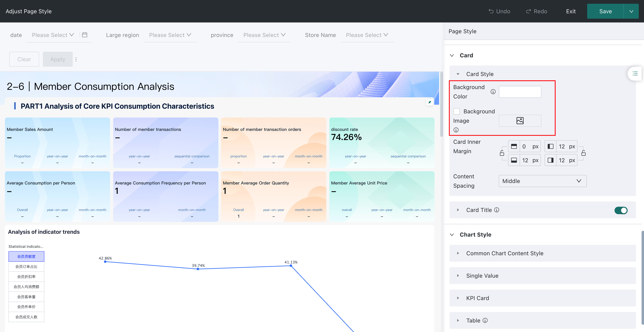Open the Content Spacing Middle dropdown
644x332 pixels.
pyautogui.click(x=543, y=181)
